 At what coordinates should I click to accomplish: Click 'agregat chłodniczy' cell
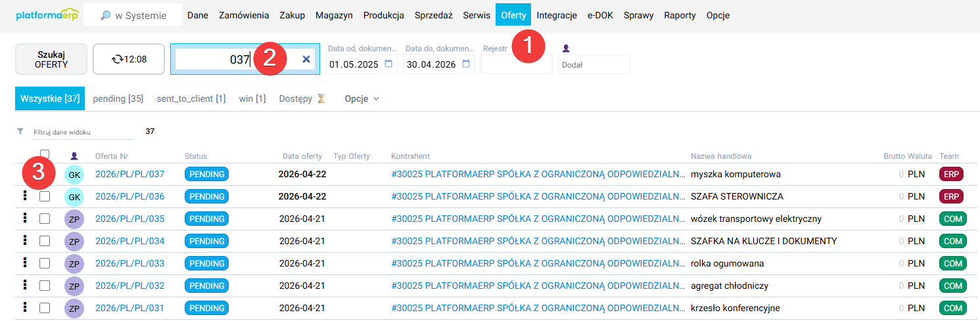(730, 286)
